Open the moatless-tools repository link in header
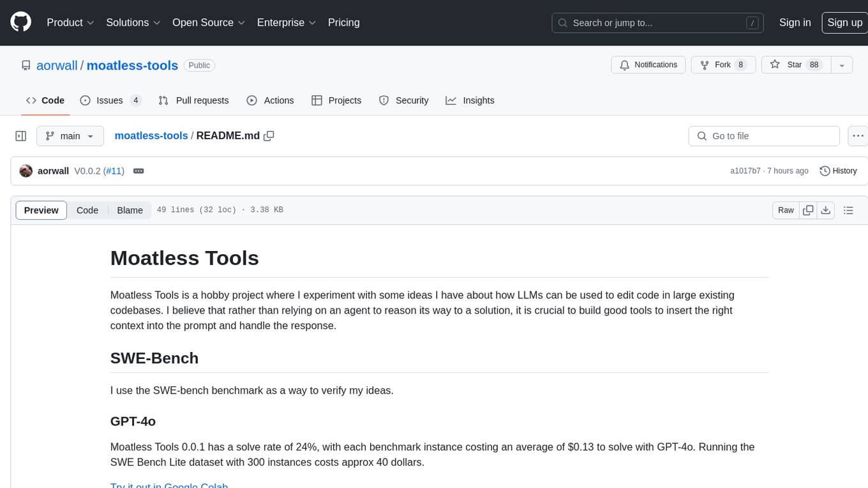868x488 pixels. (132, 66)
